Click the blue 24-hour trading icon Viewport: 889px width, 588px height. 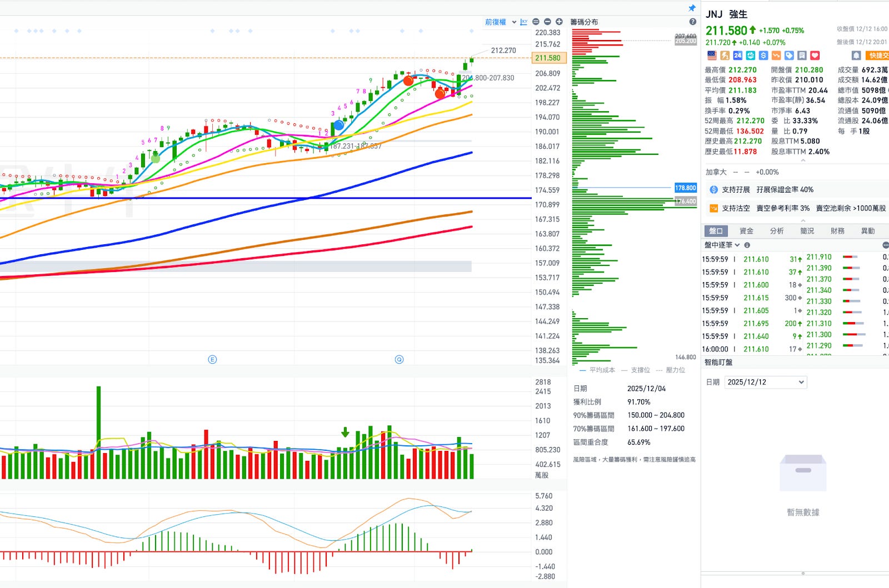pyautogui.click(x=737, y=56)
